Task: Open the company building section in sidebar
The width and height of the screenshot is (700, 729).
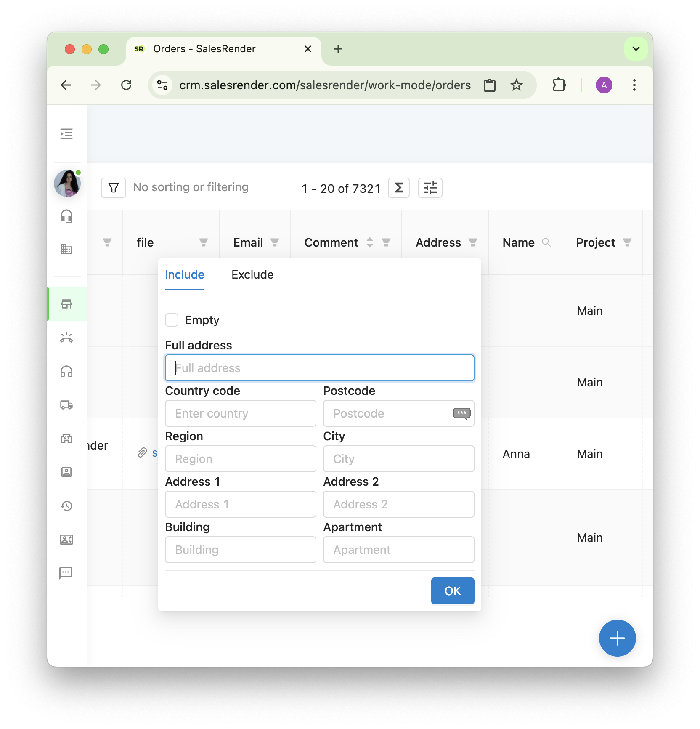Action: pos(66,249)
